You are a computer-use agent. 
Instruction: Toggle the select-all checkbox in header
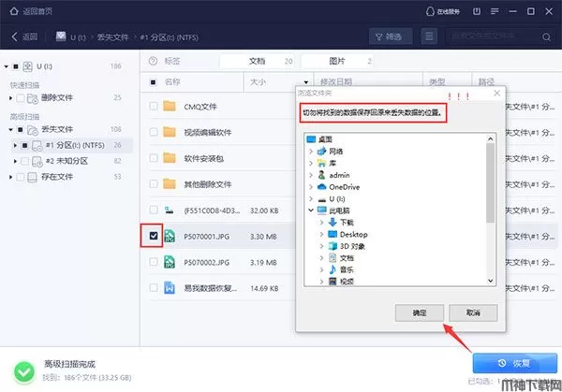point(153,82)
